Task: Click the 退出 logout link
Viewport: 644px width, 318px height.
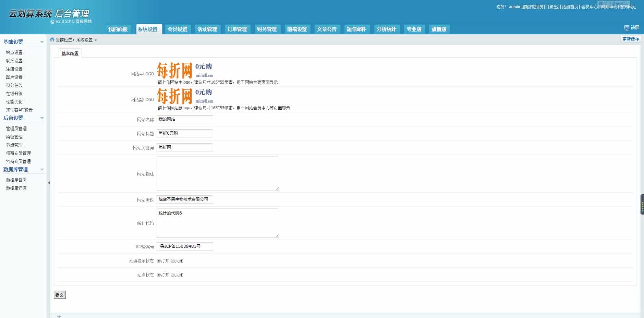Action: click(x=554, y=7)
